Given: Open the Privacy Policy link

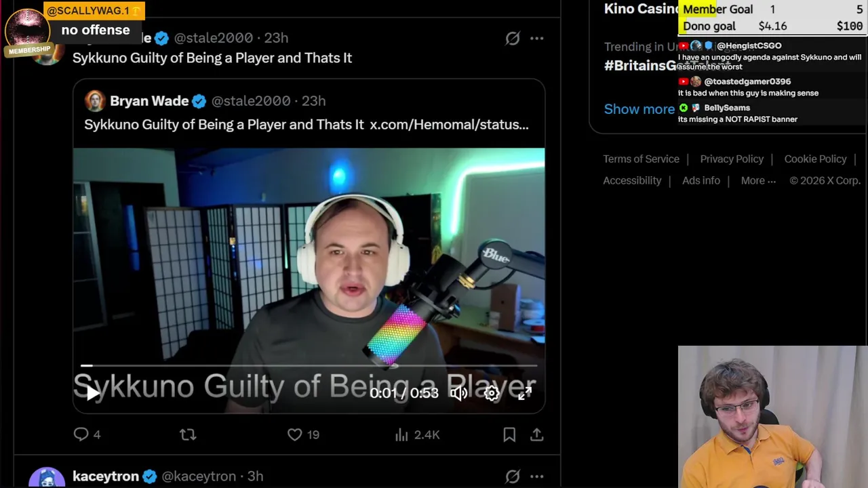Looking at the screenshot, I should [732, 159].
